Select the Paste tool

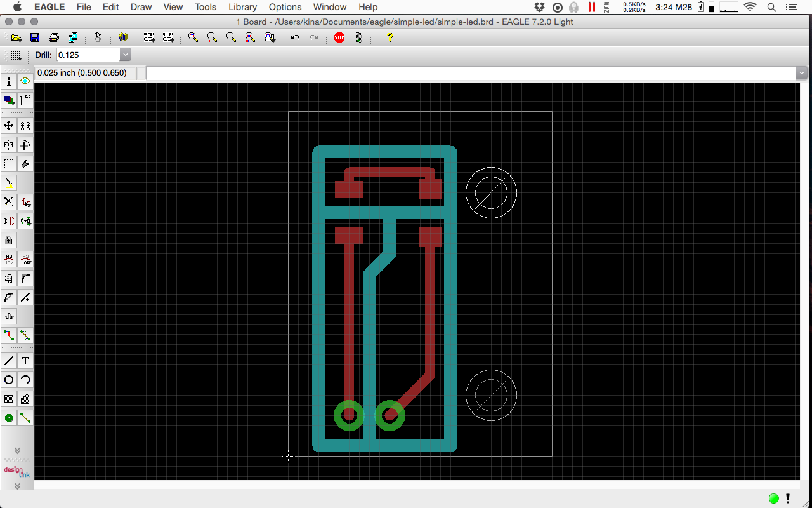pos(9,183)
